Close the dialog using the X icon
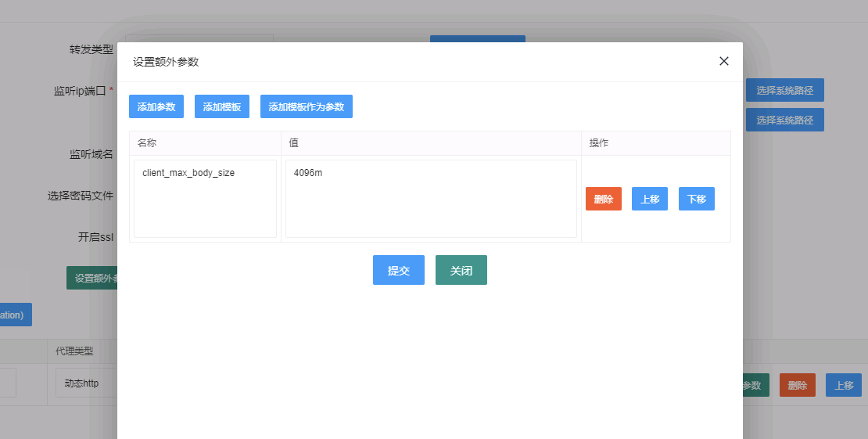This screenshot has height=439, width=868. point(723,61)
